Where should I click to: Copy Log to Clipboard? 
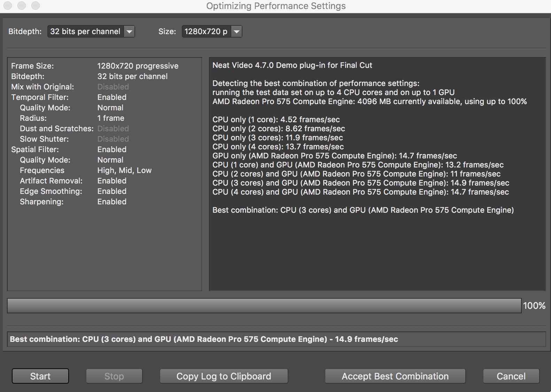point(224,376)
